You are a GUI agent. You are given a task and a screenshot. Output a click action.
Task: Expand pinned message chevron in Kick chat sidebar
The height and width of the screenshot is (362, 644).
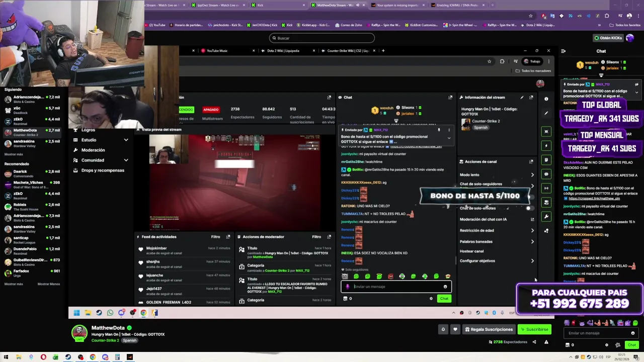pyautogui.click(x=636, y=93)
